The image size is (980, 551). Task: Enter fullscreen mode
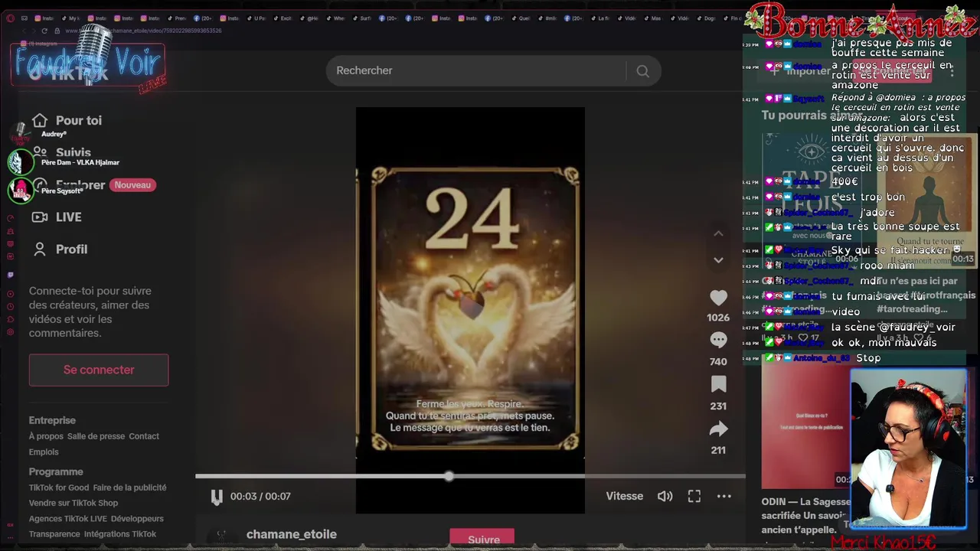click(694, 496)
